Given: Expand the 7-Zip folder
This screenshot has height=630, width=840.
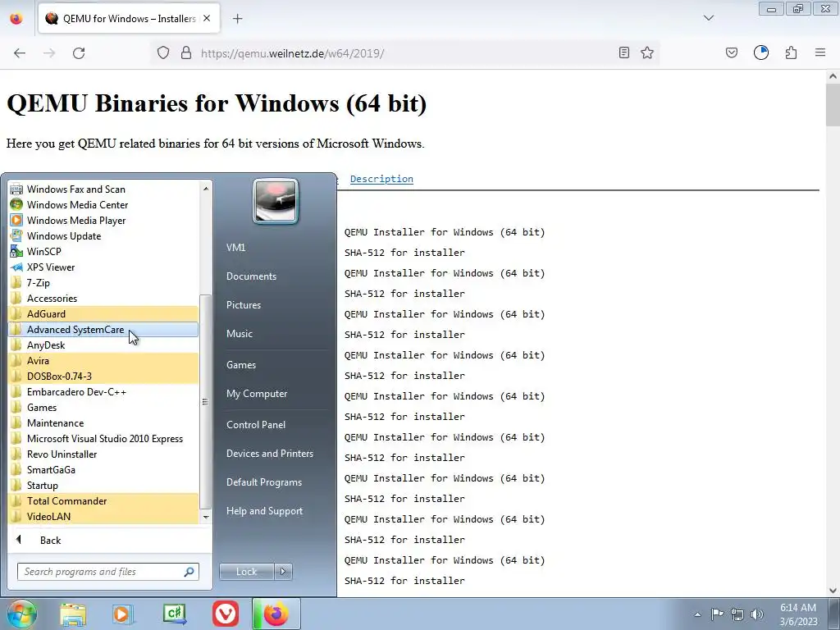Looking at the screenshot, I should click(x=103, y=283).
